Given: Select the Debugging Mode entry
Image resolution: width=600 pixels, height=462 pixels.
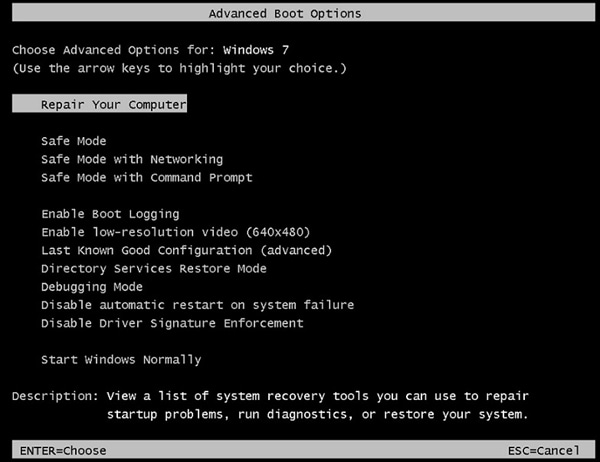Looking at the screenshot, I should pos(92,286).
